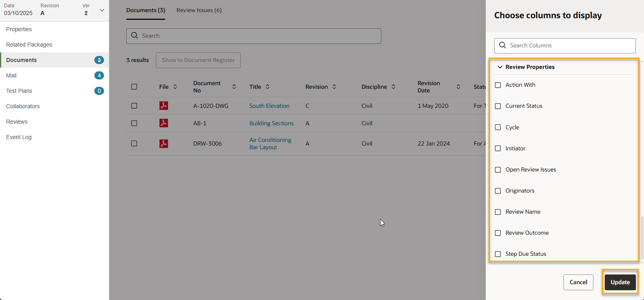Sort by Document No column arrows
Screen dimensions: 644x300
tap(234, 87)
